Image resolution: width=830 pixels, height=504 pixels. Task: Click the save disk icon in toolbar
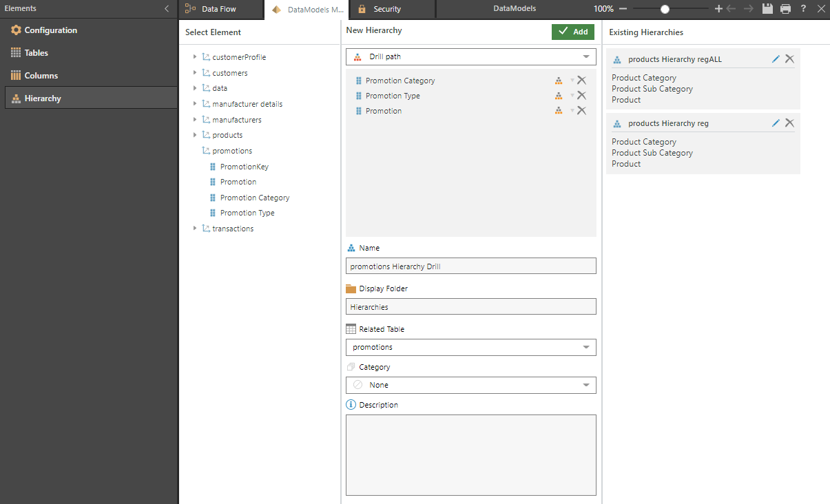768,9
